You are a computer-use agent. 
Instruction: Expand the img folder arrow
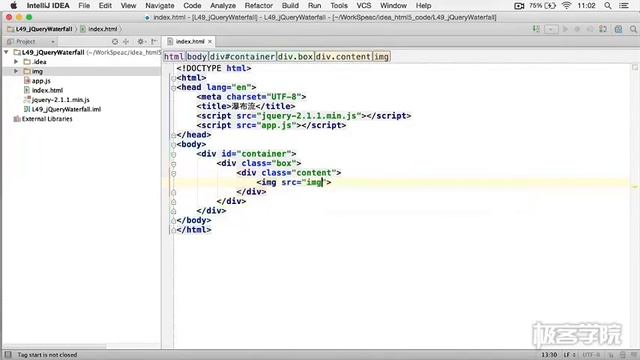coord(16,71)
